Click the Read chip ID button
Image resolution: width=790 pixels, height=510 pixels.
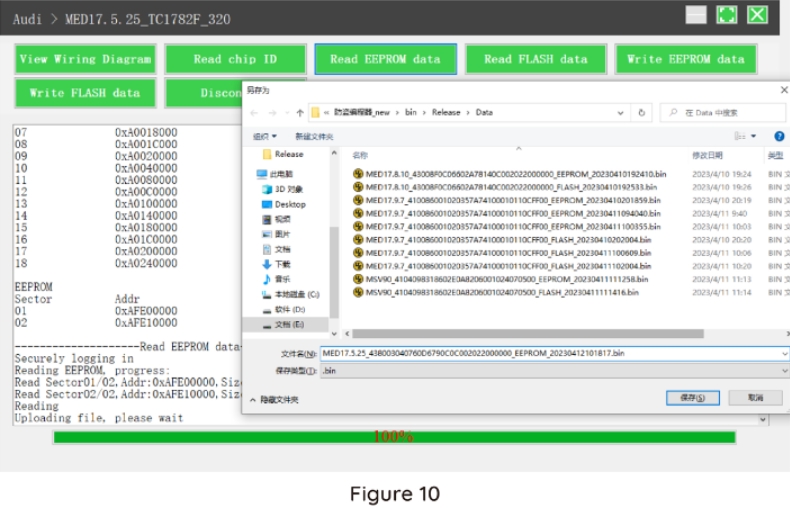coord(235,59)
